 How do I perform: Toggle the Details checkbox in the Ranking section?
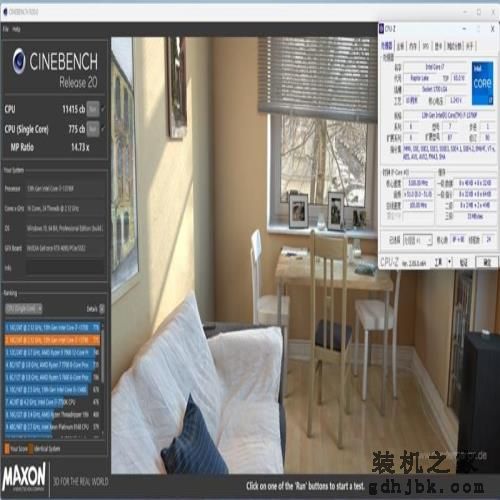(x=102, y=309)
